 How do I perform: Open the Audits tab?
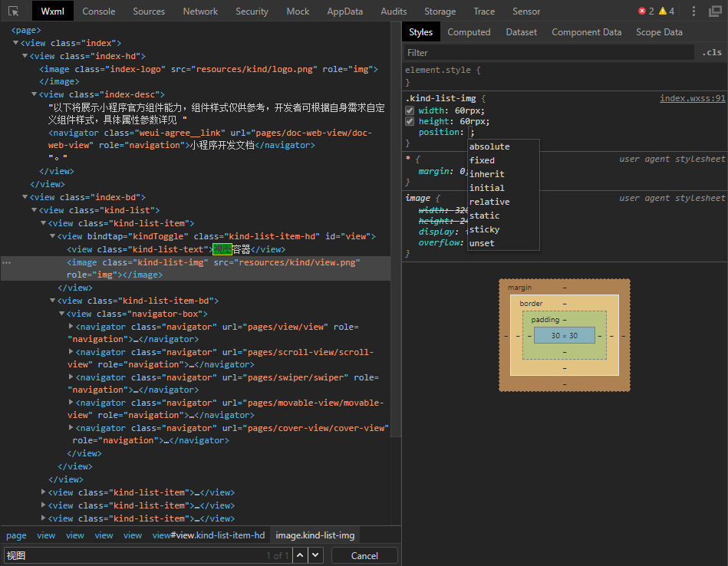point(394,12)
